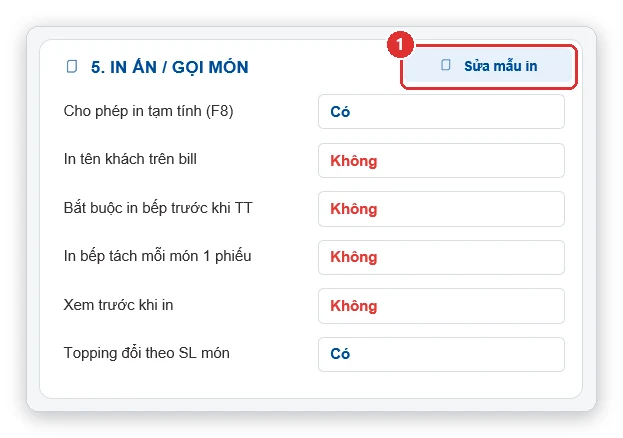Click the '5. IN ẤN / GỌI MÓN' heading text
623x438 pixels.
point(170,67)
